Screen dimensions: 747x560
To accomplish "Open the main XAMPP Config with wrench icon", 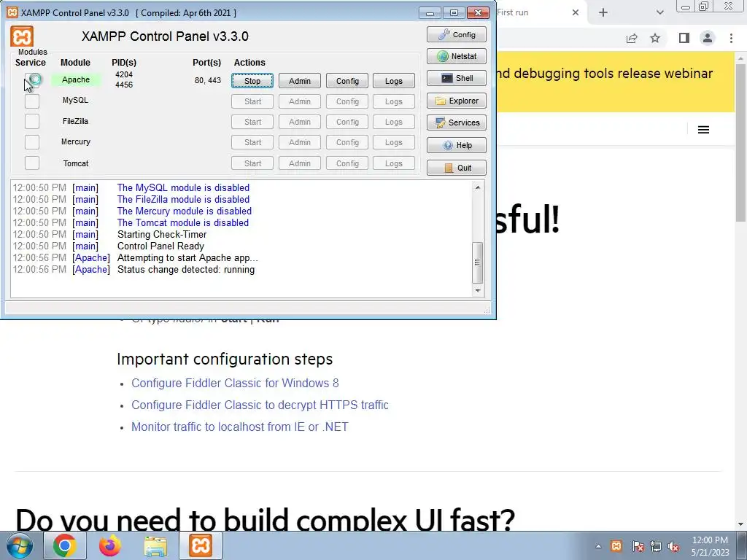I will (x=457, y=34).
